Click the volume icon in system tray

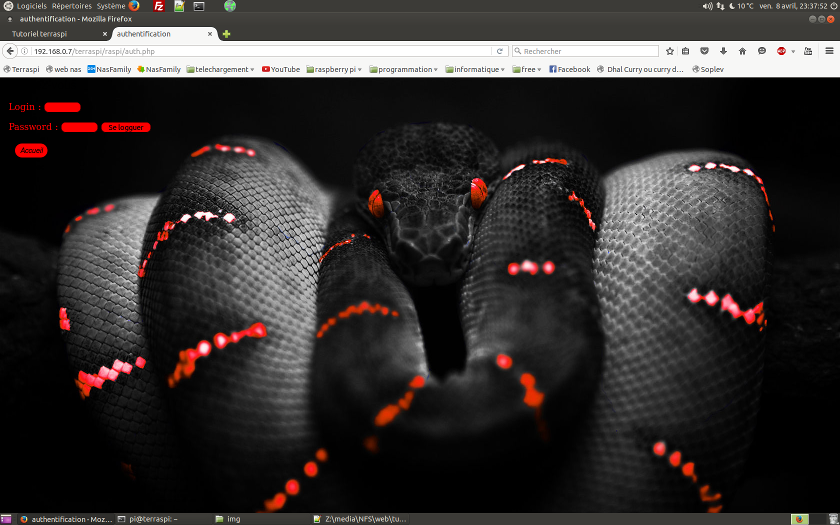coord(707,6)
